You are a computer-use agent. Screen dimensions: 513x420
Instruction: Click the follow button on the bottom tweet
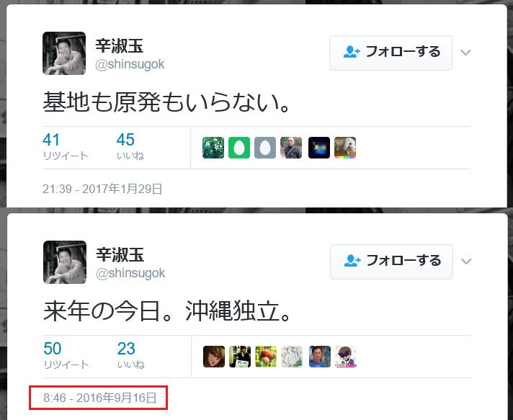(391, 262)
